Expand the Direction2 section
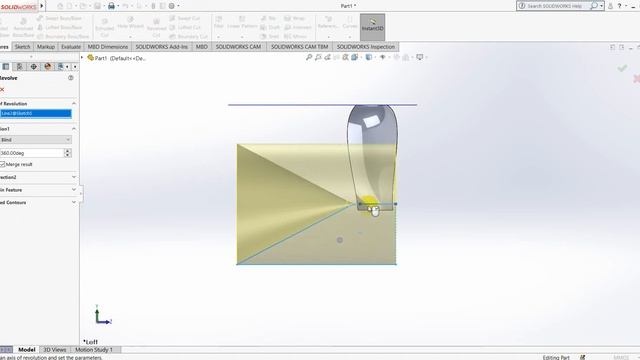Viewport: 640px width, 360px height. click(74, 177)
